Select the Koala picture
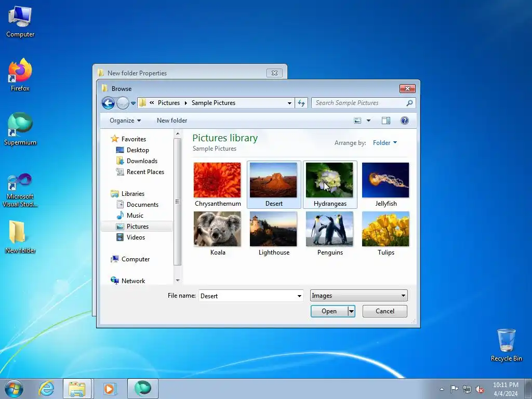Viewport: 532px width, 399px height. point(218,233)
